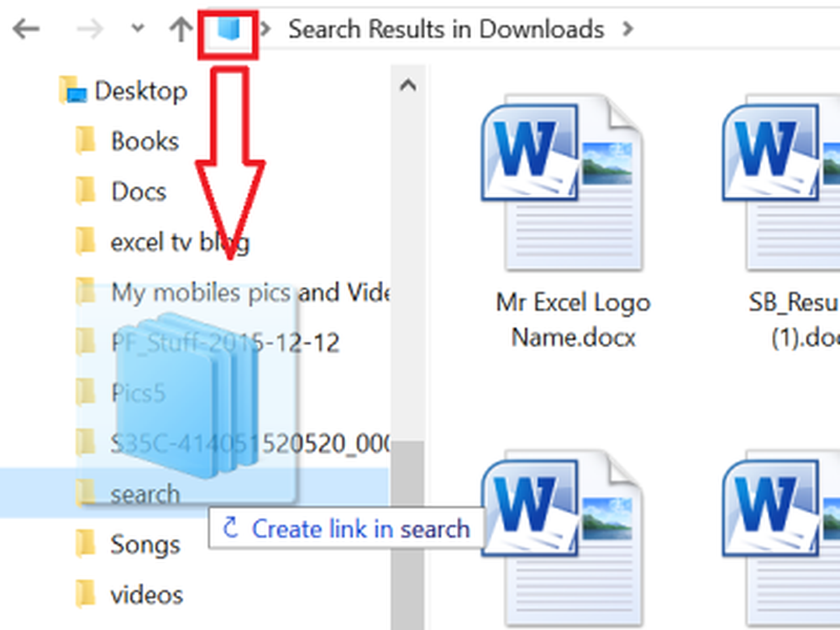Viewport: 840px width, 630px height.
Task: Expand chevron after Search Results in Downloads
Action: pyautogui.click(x=627, y=29)
